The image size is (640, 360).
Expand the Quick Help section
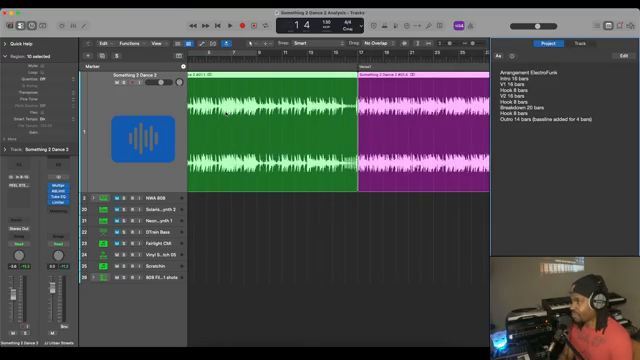5,44
